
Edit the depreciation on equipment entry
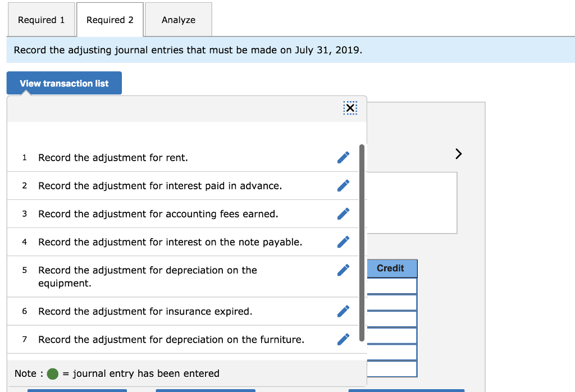pyautogui.click(x=343, y=270)
